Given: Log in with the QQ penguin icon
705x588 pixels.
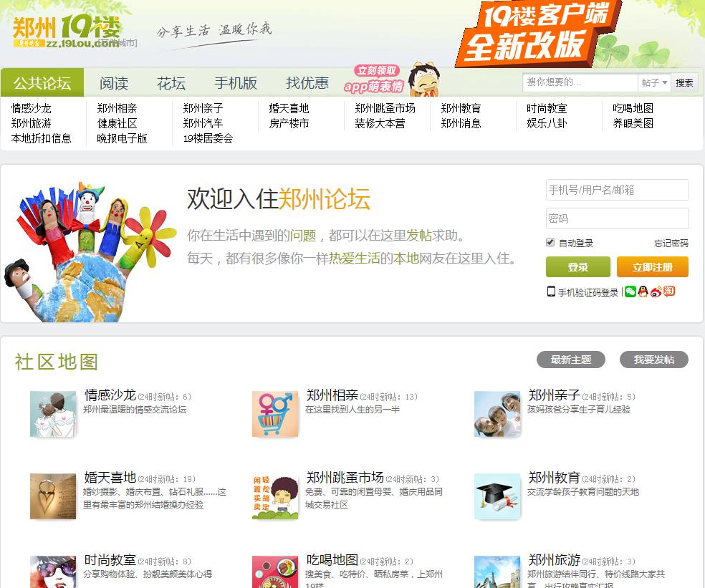Looking at the screenshot, I should [x=643, y=291].
